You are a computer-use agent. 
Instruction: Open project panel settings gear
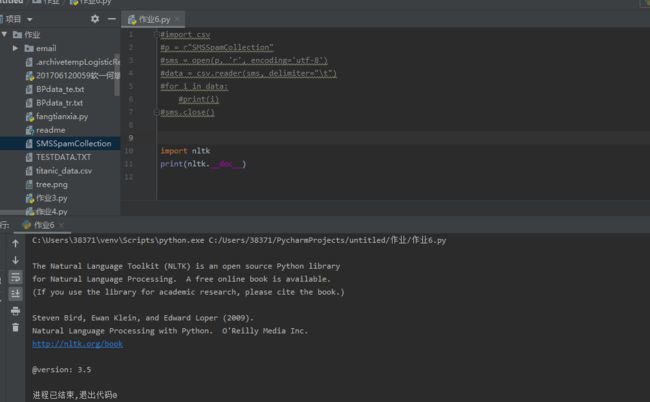click(x=95, y=19)
